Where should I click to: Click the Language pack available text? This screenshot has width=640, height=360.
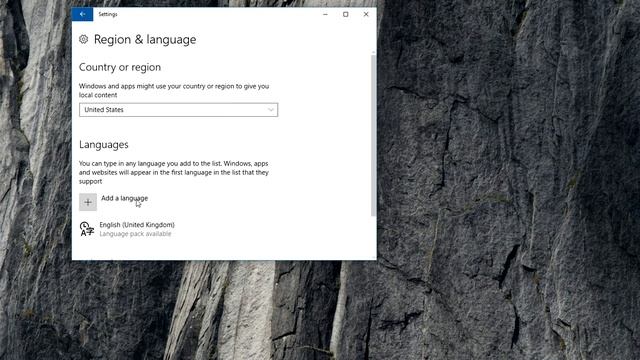coord(136,234)
